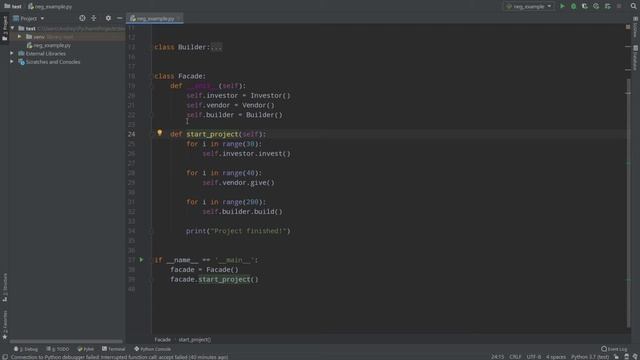Open the Python Console tool window
640x360 pixels.
click(x=153, y=349)
